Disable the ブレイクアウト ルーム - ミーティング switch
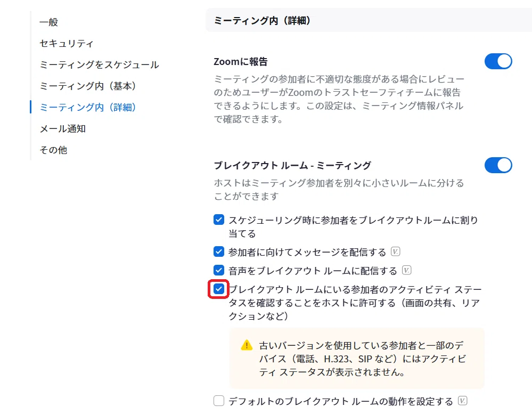This screenshot has height=414, width=532. pos(498,165)
